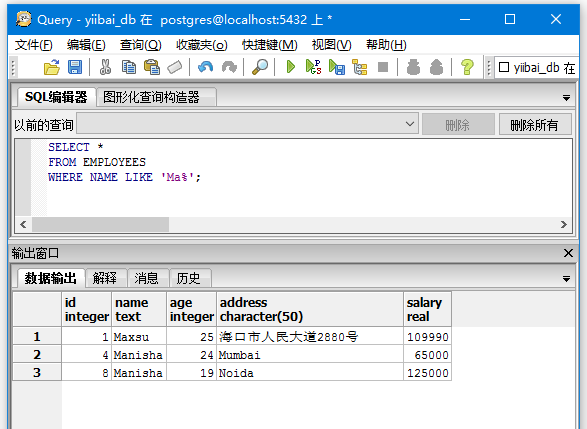Click the paste clipboard icon

click(x=152, y=67)
